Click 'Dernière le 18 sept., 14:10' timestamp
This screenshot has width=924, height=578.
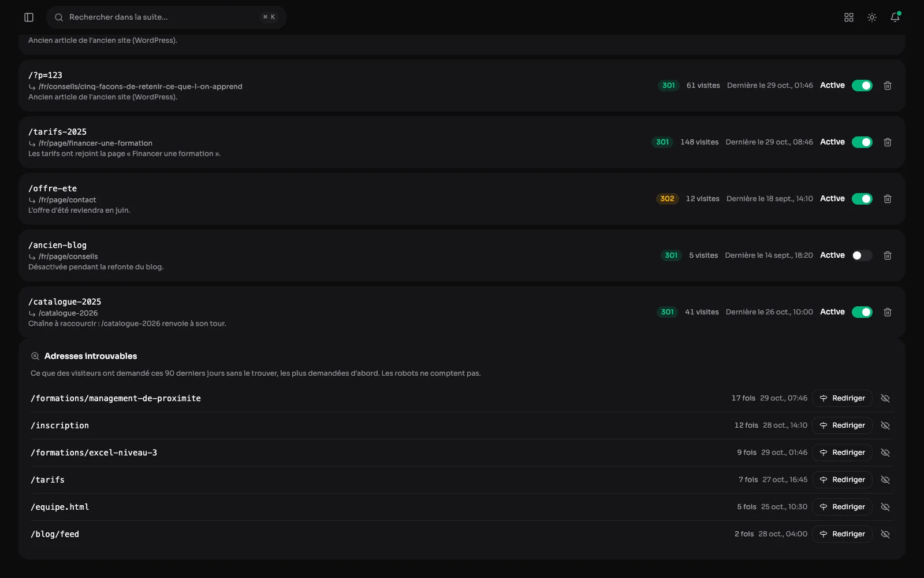pyautogui.click(x=770, y=199)
